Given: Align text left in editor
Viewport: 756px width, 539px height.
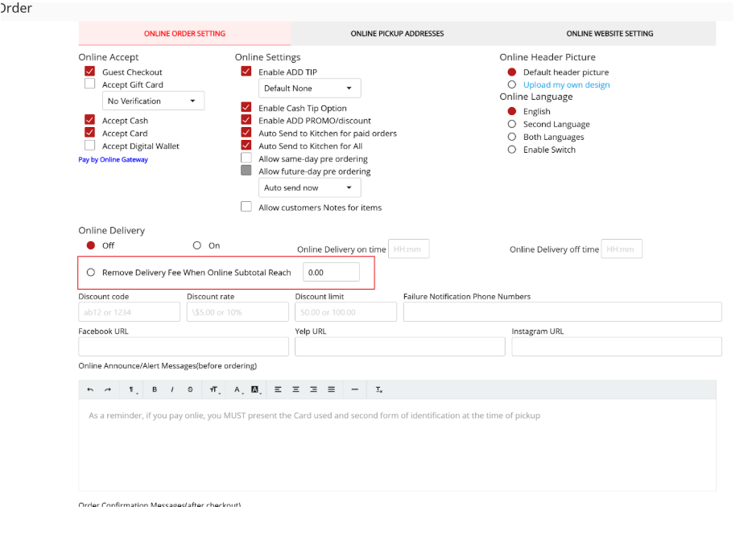Looking at the screenshot, I should (x=279, y=389).
